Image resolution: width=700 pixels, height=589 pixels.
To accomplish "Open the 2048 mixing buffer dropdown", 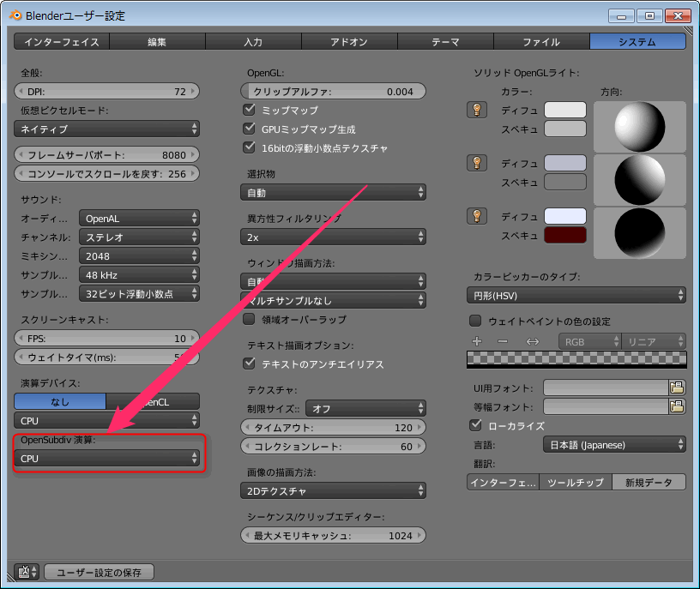I will point(139,255).
